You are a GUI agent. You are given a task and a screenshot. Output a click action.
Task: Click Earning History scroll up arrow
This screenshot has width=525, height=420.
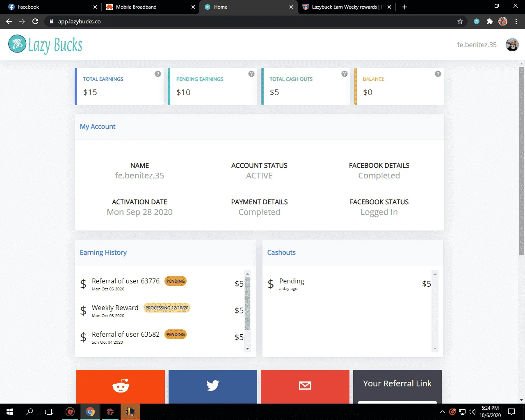(x=247, y=274)
